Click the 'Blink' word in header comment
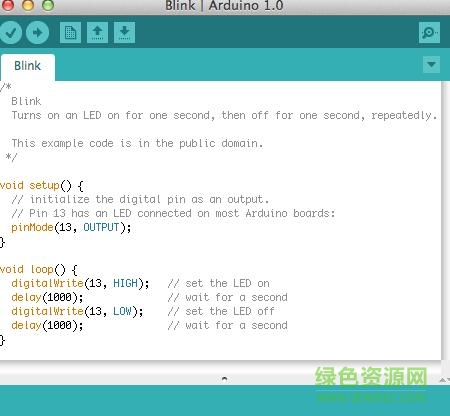 pos(26,101)
